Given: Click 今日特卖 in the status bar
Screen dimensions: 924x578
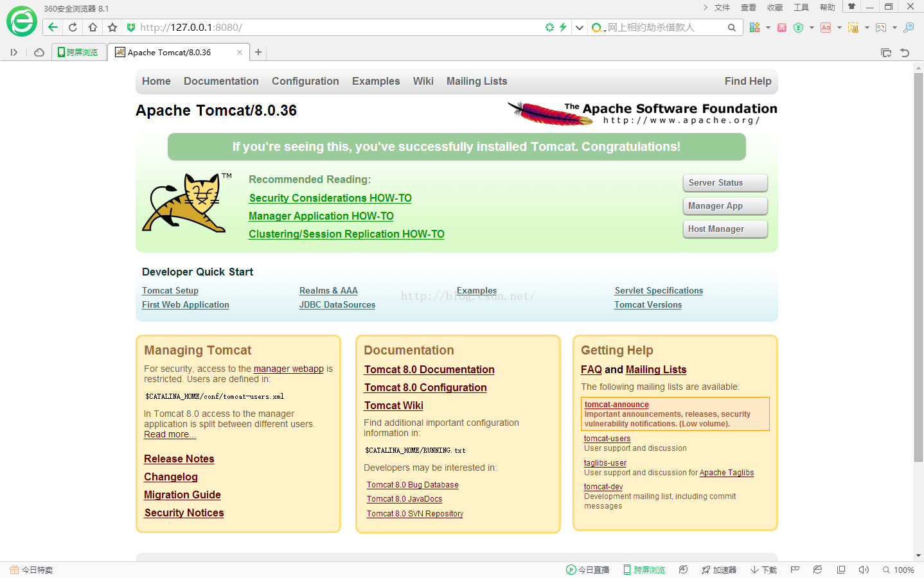Looking at the screenshot, I should 31,570.
